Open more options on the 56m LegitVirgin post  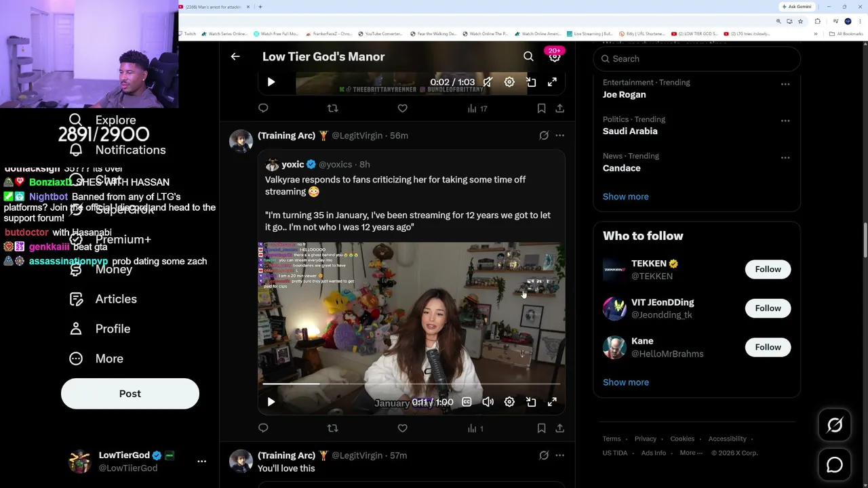click(x=559, y=136)
